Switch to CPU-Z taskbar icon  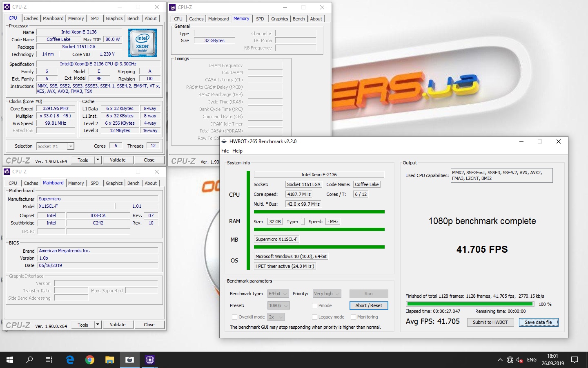[149, 360]
